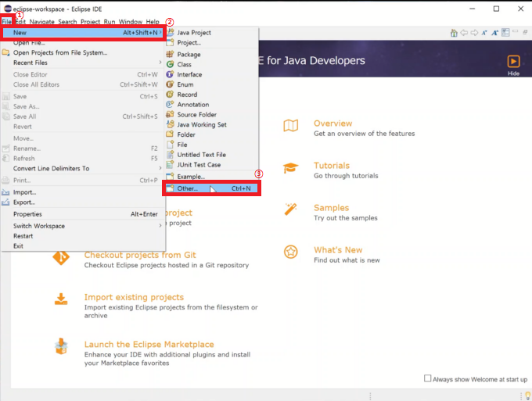
Task: Click the navigate forward arrow icon
Action: pyautogui.click(x=474, y=33)
